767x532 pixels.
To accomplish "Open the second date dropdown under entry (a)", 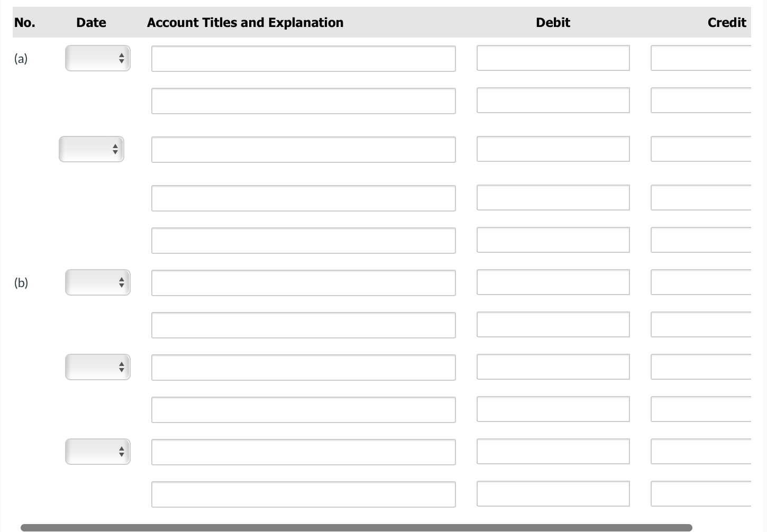I will coord(91,149).
